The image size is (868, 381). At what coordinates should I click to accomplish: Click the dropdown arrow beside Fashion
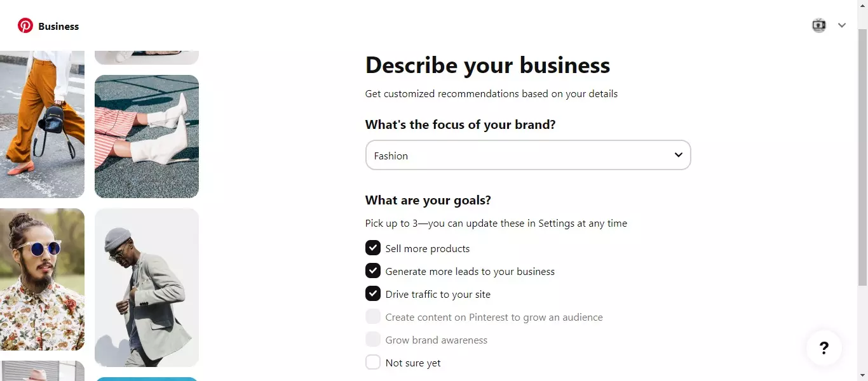point(678,155)
